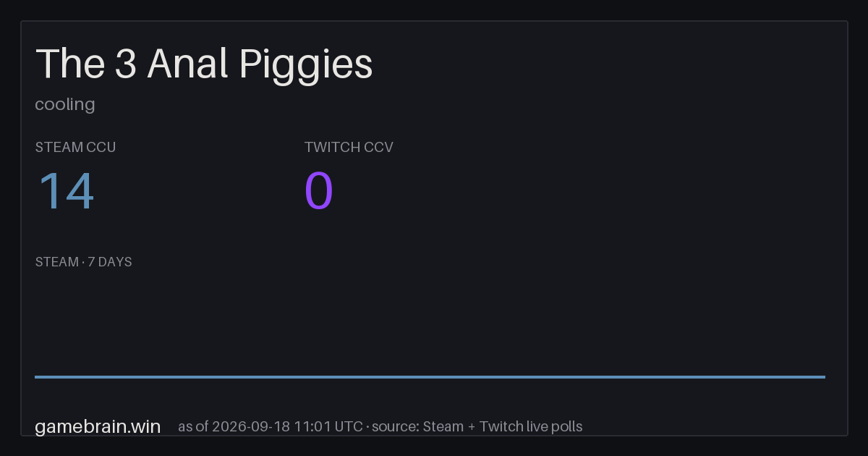Open the gamebrain.win site link
Image resolution: width=868 pixels, height=456 pixels.
pyautogui.click(x=98, y=426)
